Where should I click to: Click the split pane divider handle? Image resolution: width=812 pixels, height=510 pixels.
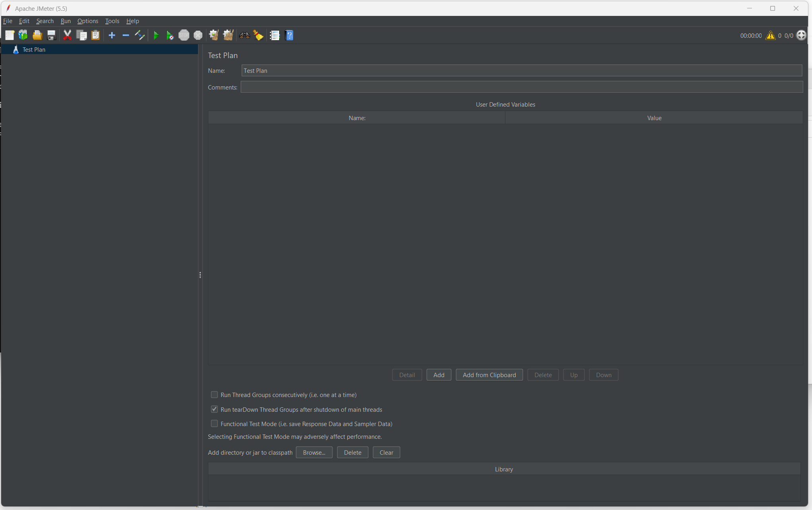coord(200,275)
